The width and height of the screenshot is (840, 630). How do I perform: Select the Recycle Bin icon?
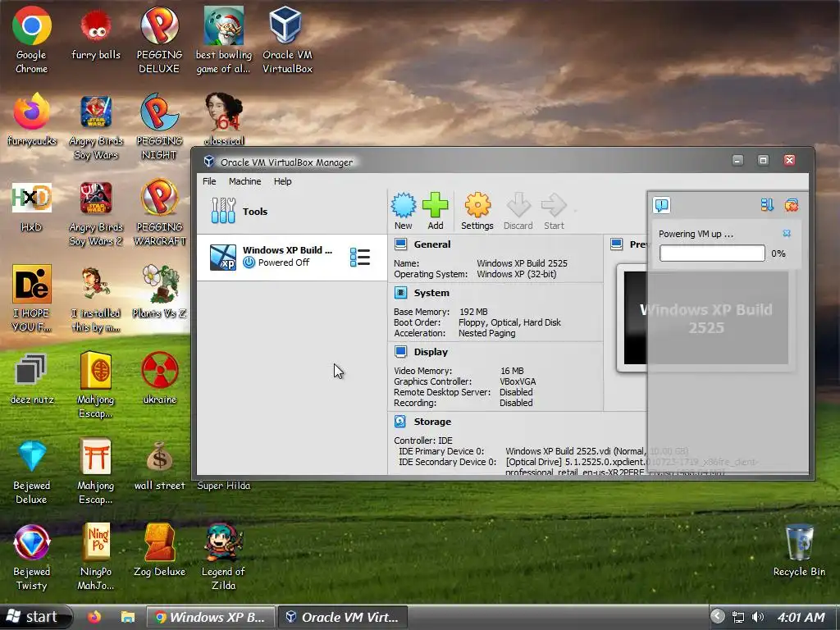point(799,550)
